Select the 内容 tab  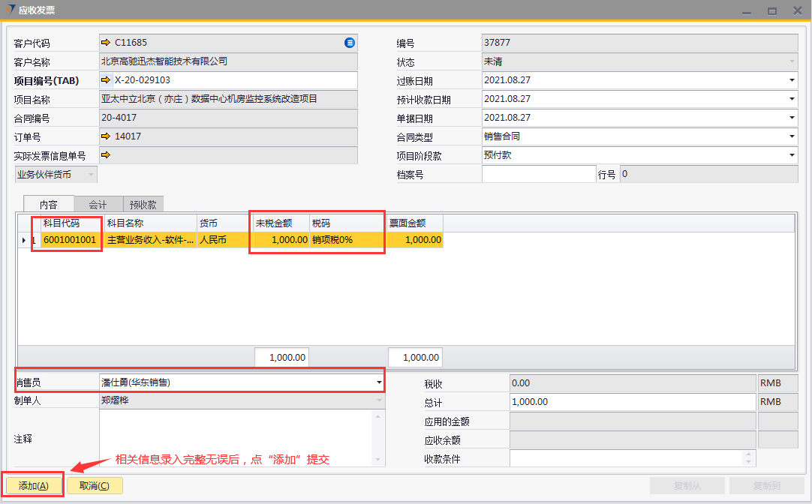(x=49, y=204)
